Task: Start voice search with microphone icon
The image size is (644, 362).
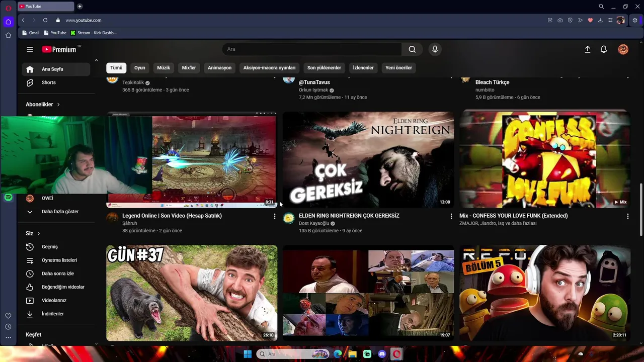Action: tap(435, 49)
